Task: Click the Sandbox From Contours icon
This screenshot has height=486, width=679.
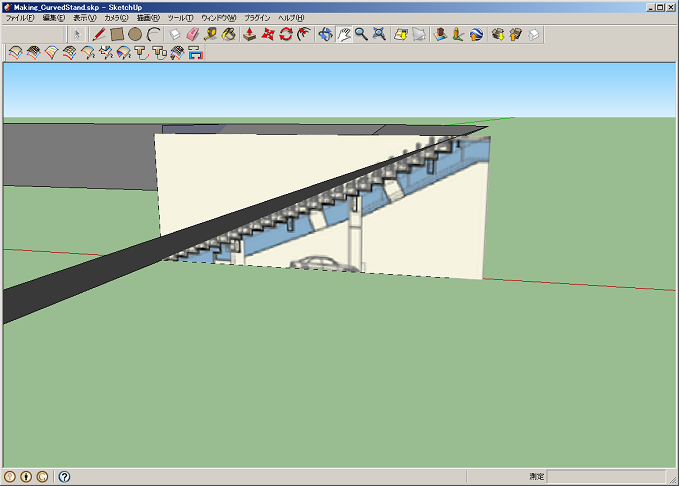Action: click(16, 53)
